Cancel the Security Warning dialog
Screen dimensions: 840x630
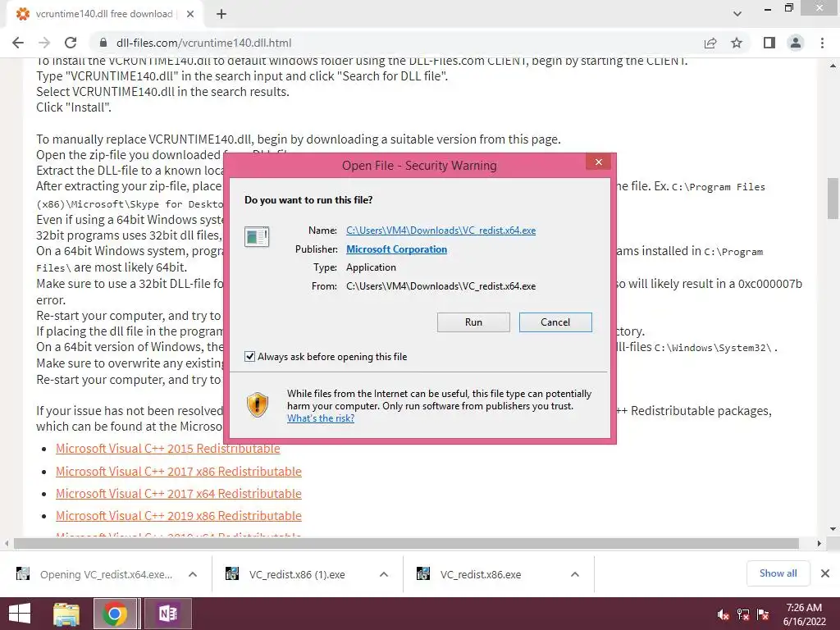coord(555,322)
